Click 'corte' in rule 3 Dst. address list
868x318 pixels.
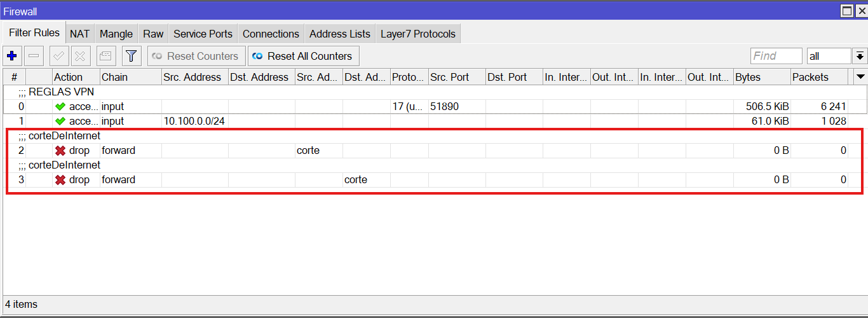click(x=356, y=180)
